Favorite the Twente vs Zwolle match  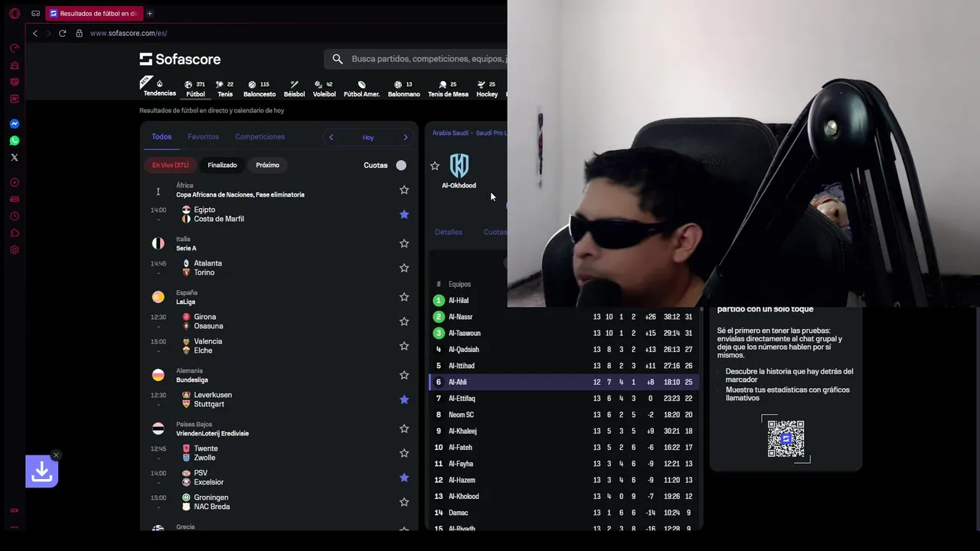tap(404, 453)
